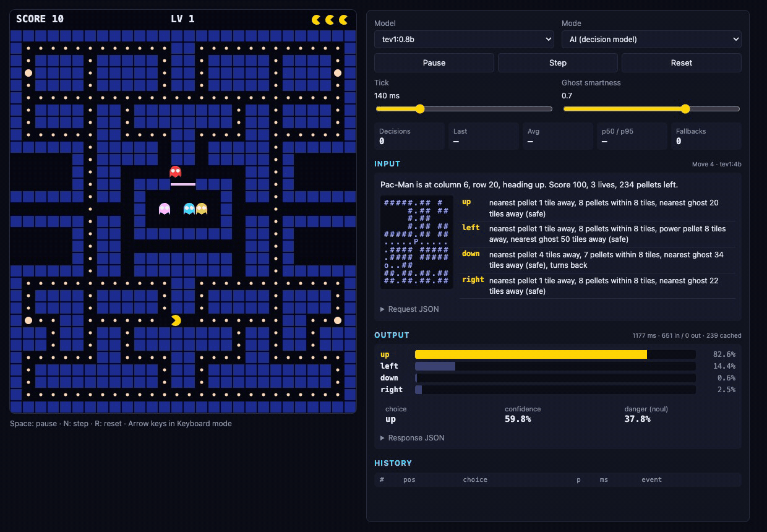
Task: Click the first Pac-Man life icon
Action: point(316,20)
